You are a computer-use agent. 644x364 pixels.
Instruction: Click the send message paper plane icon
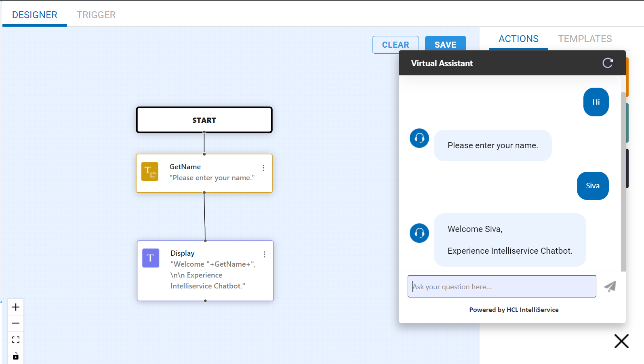coord(610,286)
